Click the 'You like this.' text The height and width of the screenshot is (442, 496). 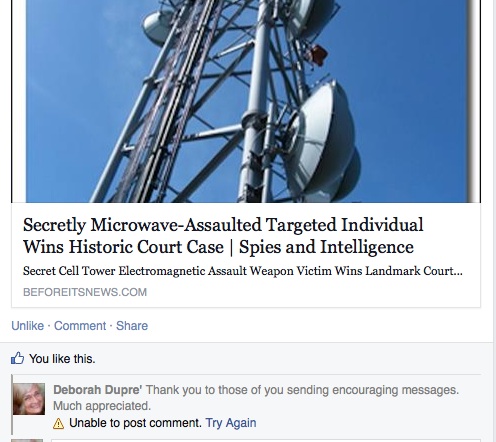coord(62,359)
